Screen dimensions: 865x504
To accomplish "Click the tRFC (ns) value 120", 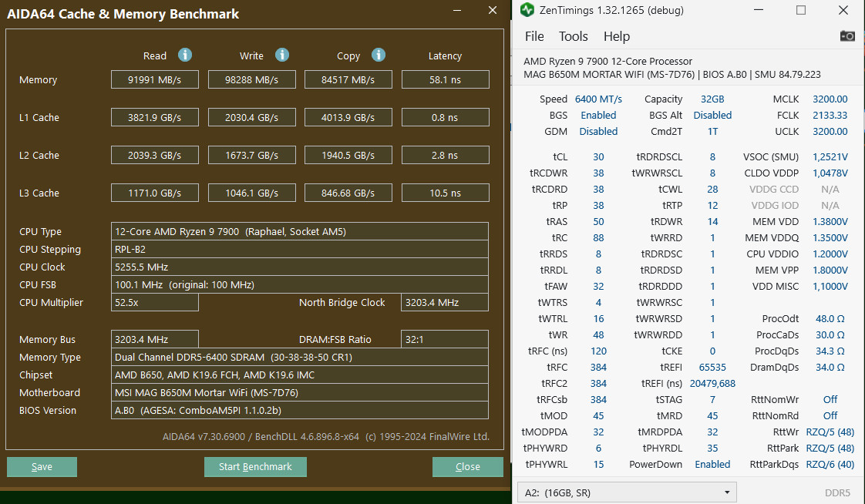I will click(598, 351).
